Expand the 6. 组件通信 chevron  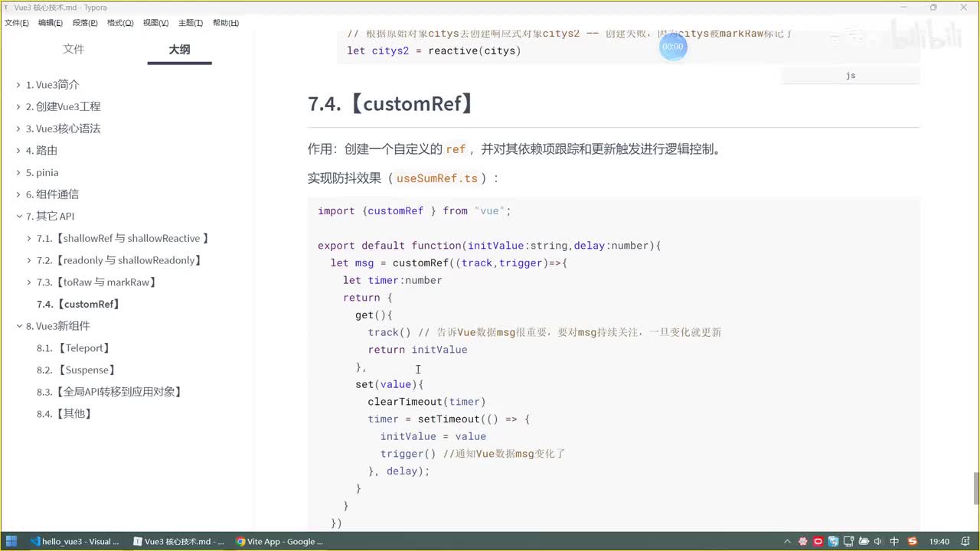tap(18, 194)
